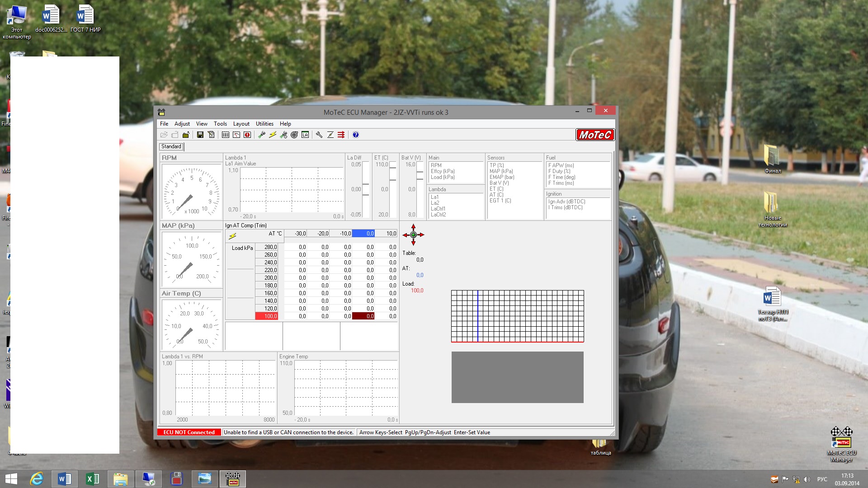The image size is (868, 488).
Task: Open the fuel injector settings icon
Action: [x=262, y=135]
